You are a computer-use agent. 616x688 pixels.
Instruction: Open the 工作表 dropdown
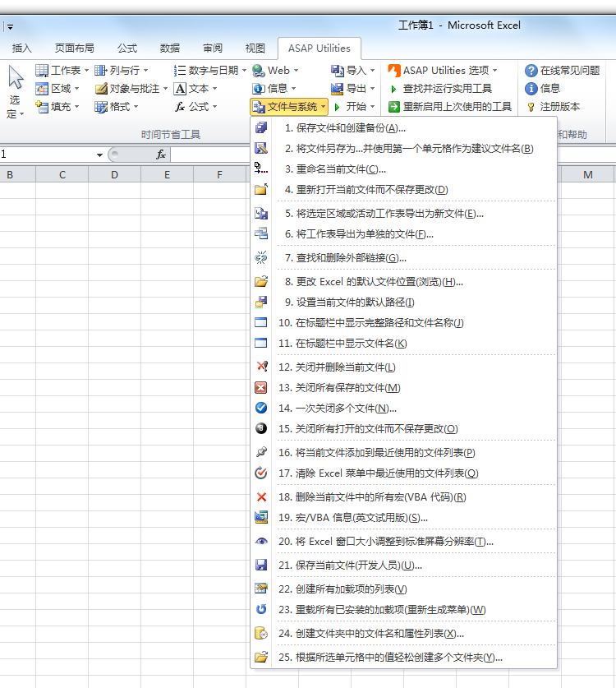point(62,70)
